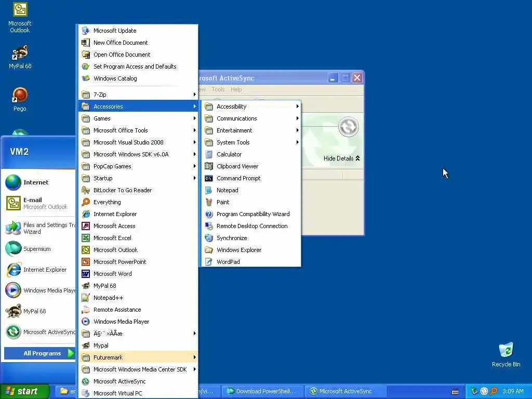
Task: Expand the System Tools submenu
Action: coord(251,142)
